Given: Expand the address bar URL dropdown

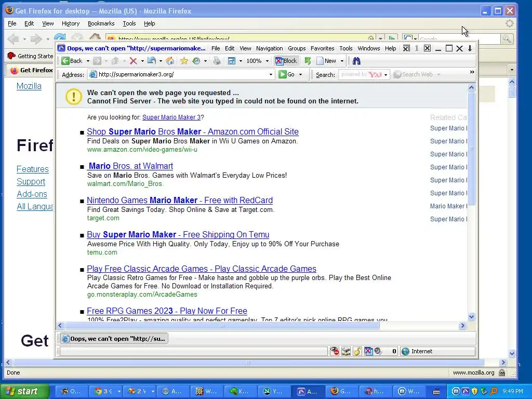Looking at the screenshot, I should [271, 74].
